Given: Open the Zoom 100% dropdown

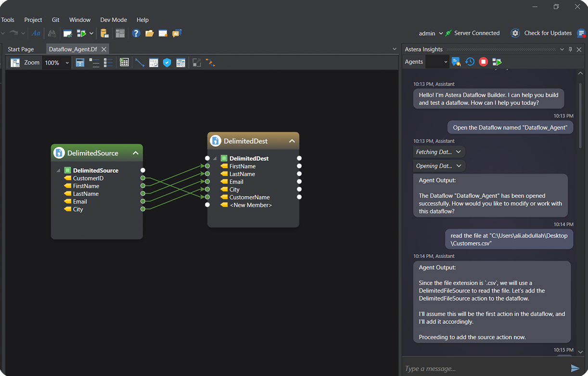Looking at the screenshot, I should point(67,63).
